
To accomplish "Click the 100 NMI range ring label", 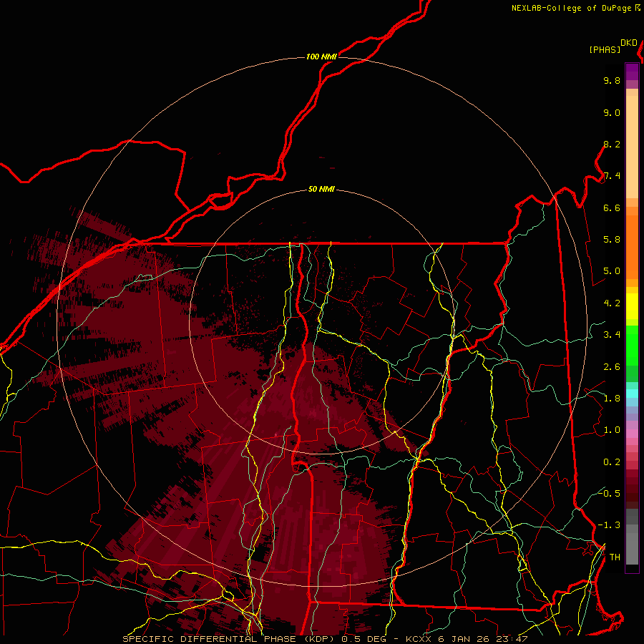I will [321, 57].
